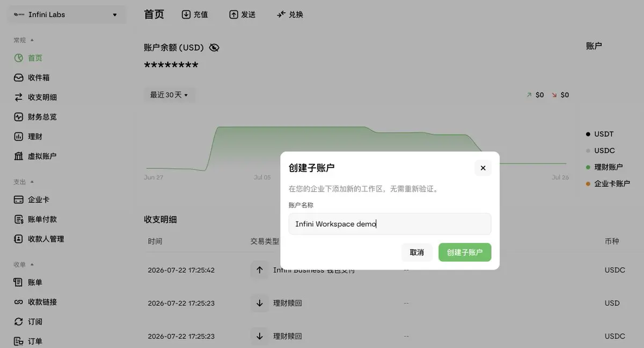Toggle balance visibility eye icon
This screenshot has width=644, height=348.
(x=214, y=48)
